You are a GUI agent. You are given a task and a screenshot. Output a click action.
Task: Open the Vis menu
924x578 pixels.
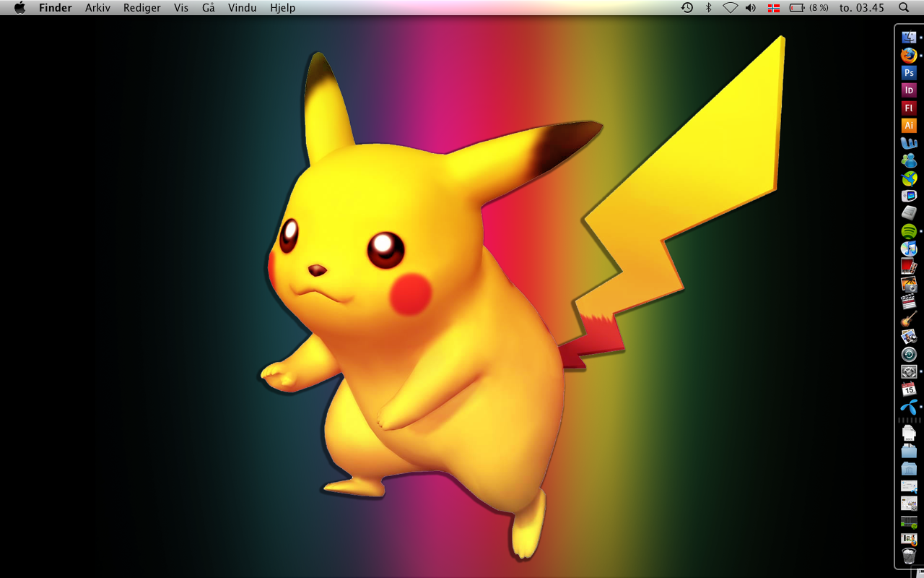181,8
